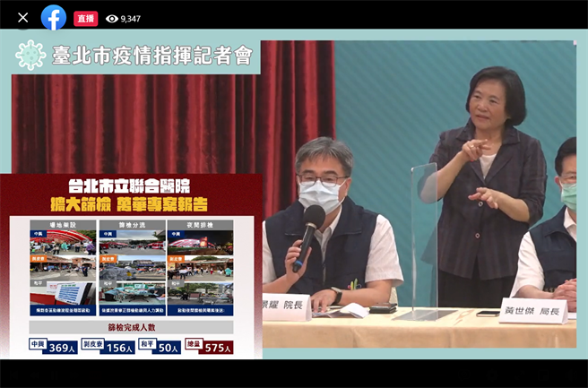Open the night photo under 夜間排檢
The width and height of the screenshot is (588, 388).
[x=200, y=242]
